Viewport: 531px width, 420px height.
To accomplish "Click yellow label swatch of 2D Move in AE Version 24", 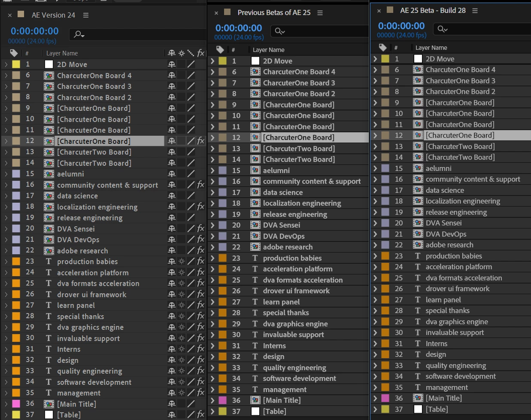I will pyautogui.click(x=16, y=64).
